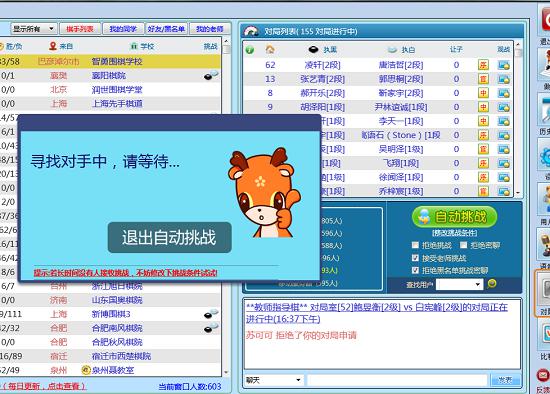Open spectate icon for 郝开乐 game

[x=503, y=93]
